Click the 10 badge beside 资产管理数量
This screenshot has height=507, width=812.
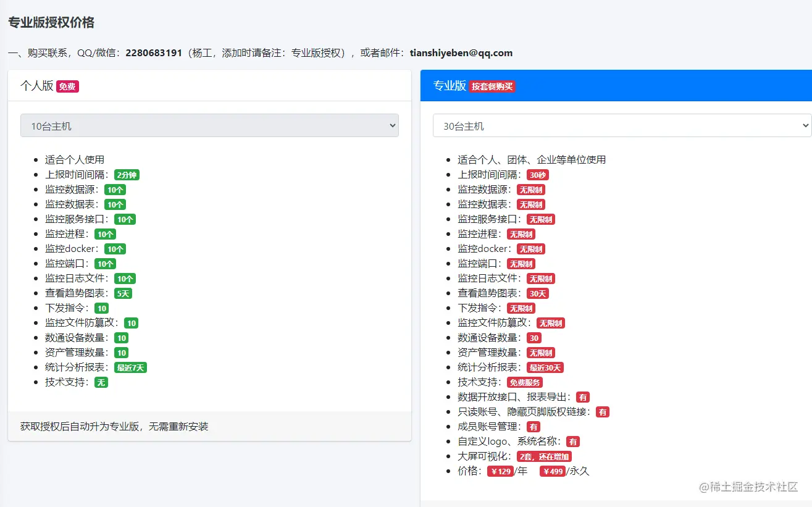coord(122,353)
